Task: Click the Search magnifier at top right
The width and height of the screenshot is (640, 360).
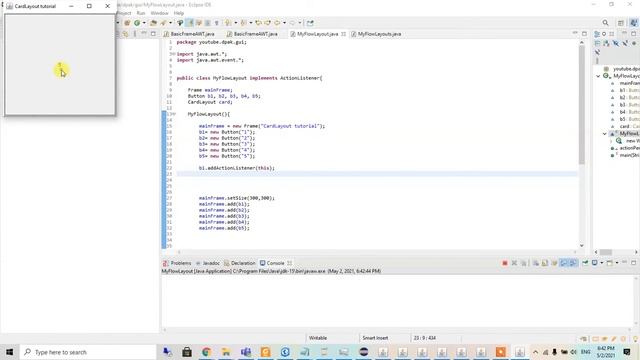Action: coord(605,23)
